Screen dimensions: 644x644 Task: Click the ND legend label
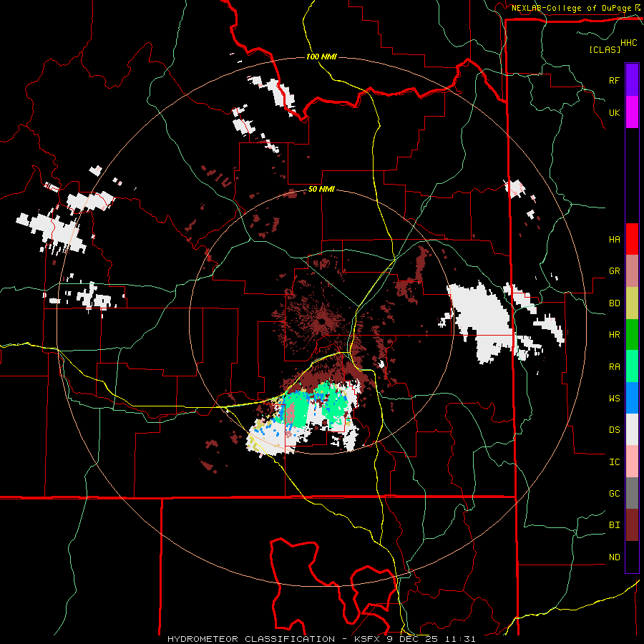(614, 557)
